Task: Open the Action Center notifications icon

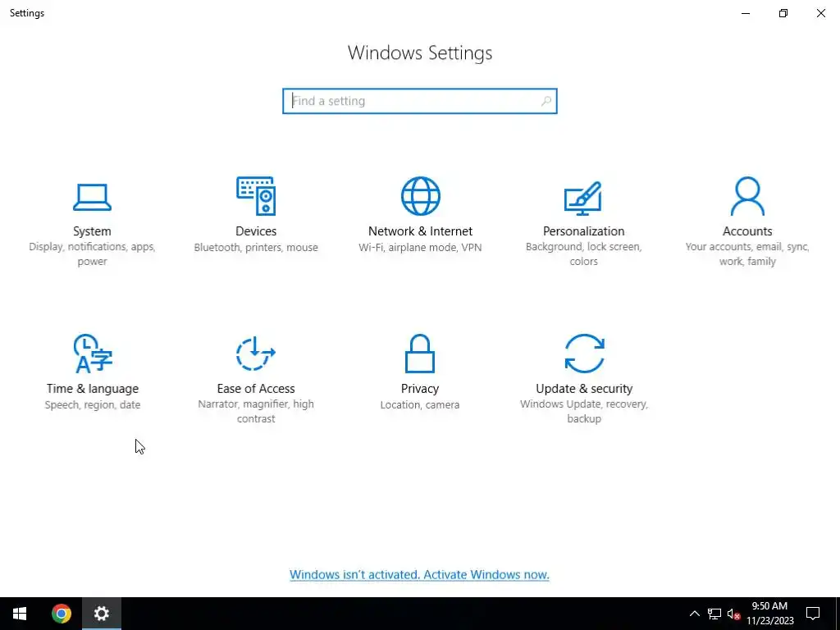Action: click(813, 614)
